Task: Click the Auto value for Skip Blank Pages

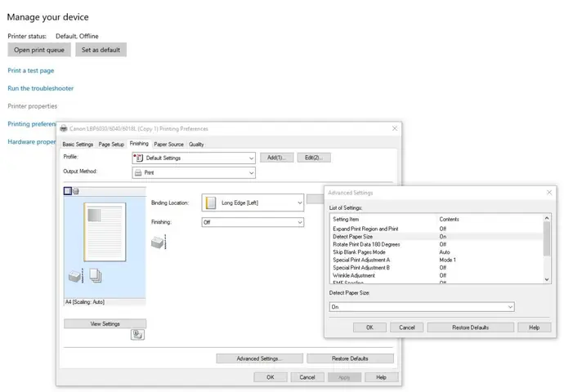Action: point(444,252)
